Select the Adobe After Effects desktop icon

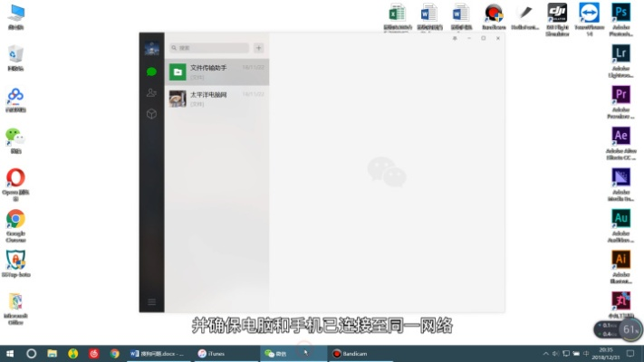[621, 143]
